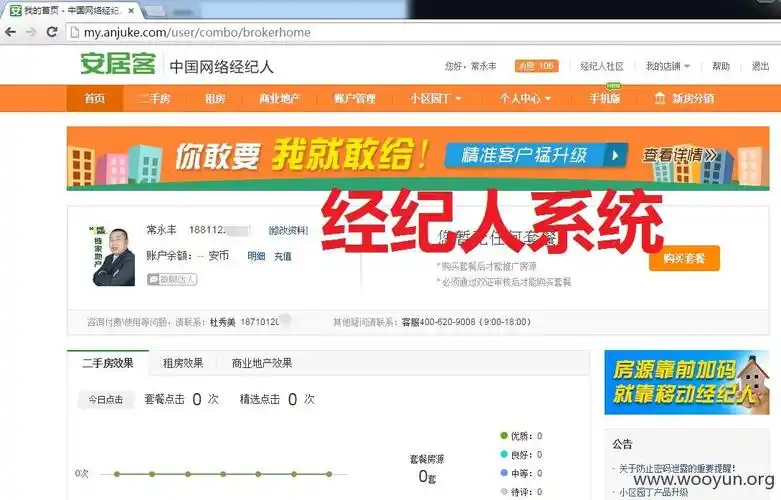Open 商业地产 nav item
781x500 pixels.
[279, 98]
